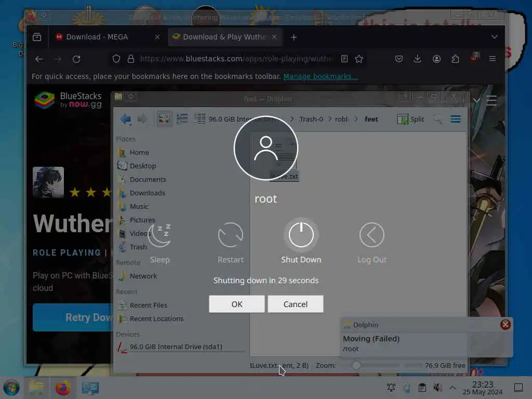The height and width of the screenshot is (399, 532).
Task: Open Dolphin search tool
Action: (437, 119)
